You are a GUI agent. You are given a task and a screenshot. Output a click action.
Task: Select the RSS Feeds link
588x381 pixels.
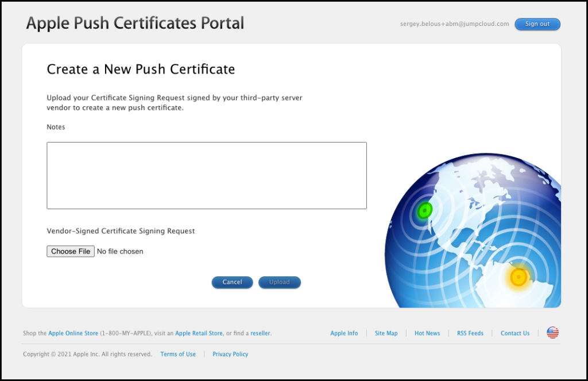(x=470, y=333)
